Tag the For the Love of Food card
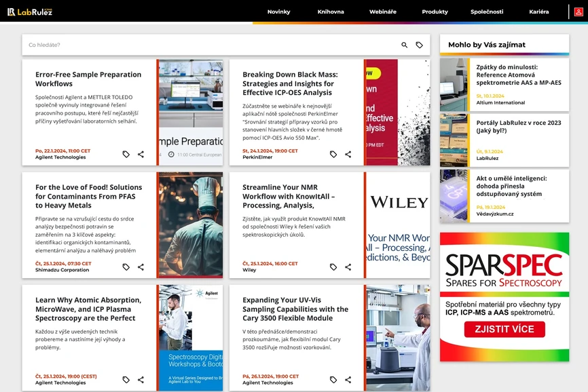The height and width of the screenshot is (392, 588). pyautogui.click(x=126, y=267)
